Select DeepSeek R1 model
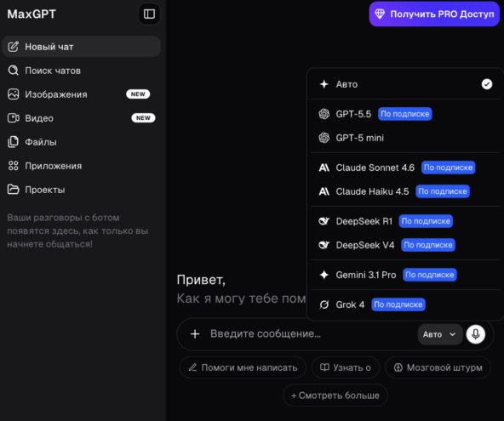 [405, 221]
